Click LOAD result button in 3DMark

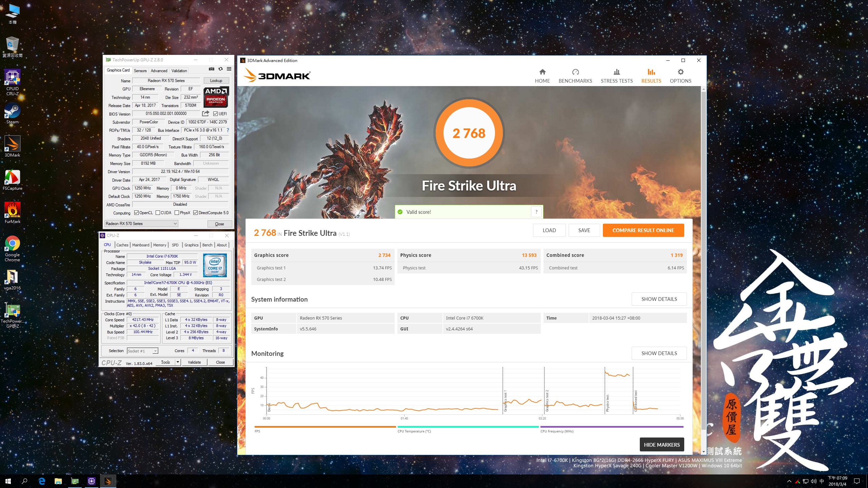[549, 230]
